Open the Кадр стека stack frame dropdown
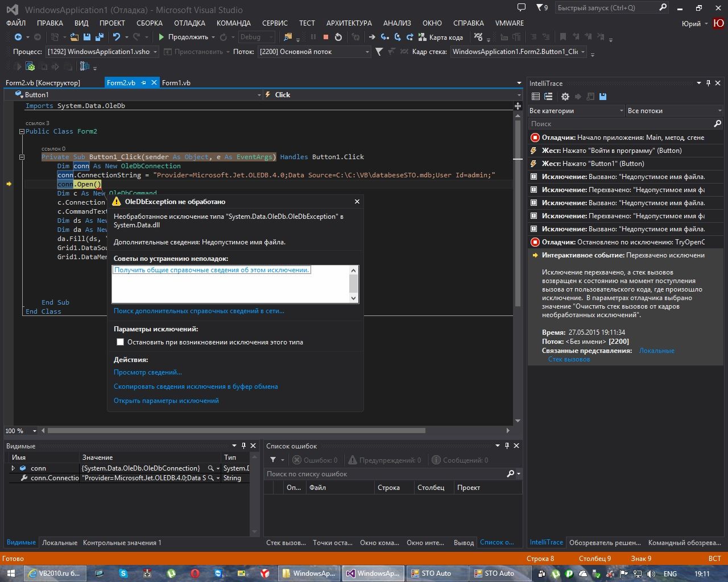The image size is (728, 582). pyautogui.click(x=519, y=52)
